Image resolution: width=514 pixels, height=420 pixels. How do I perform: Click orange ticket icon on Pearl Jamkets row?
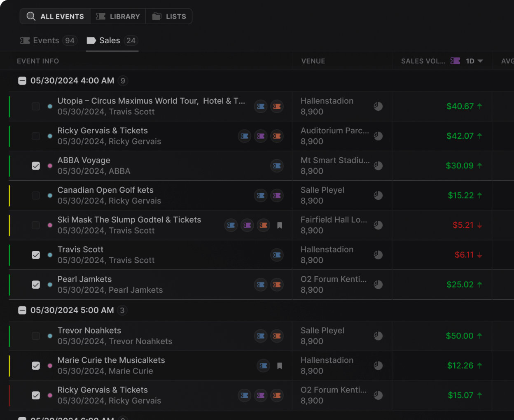point(277,285)
